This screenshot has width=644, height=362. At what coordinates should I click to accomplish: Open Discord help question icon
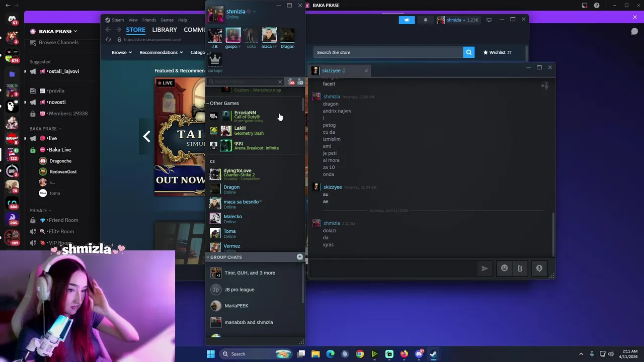tap(597, 6)
